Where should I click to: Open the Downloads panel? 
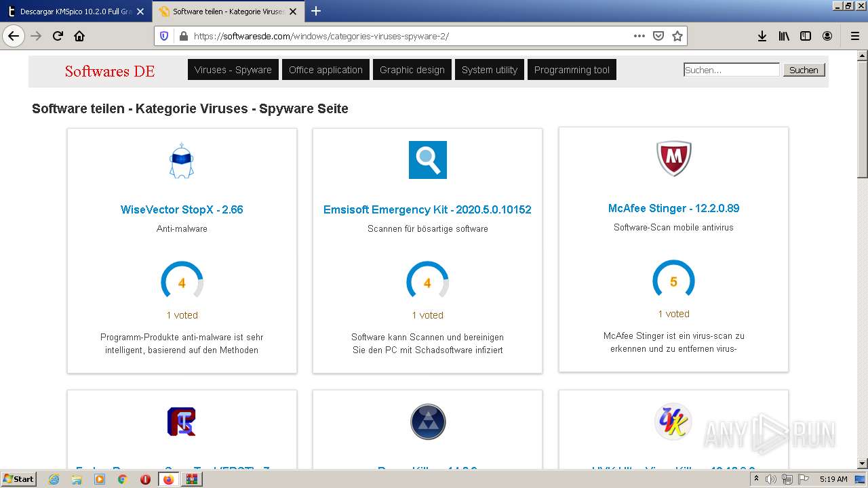[x=762, y=36]
